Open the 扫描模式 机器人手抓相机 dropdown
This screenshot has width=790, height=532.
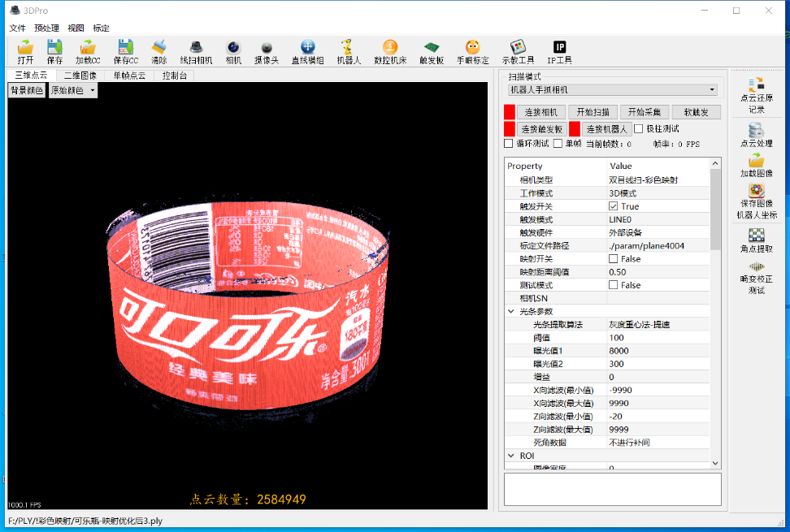pyautogui.click(x=612, y=89)
